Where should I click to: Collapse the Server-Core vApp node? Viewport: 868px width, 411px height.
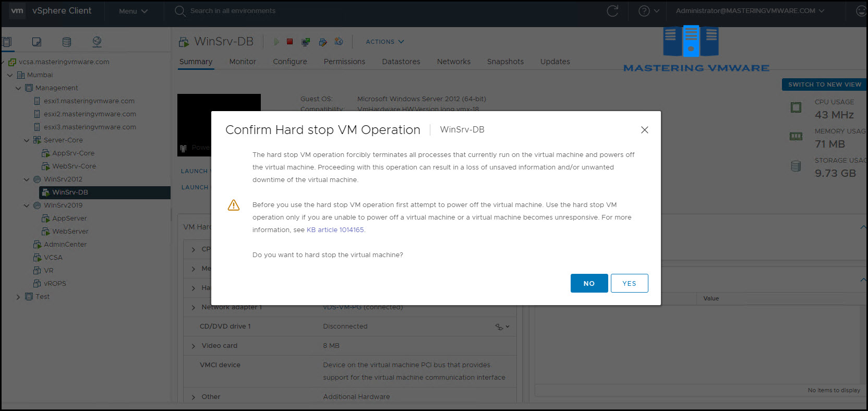27,140
